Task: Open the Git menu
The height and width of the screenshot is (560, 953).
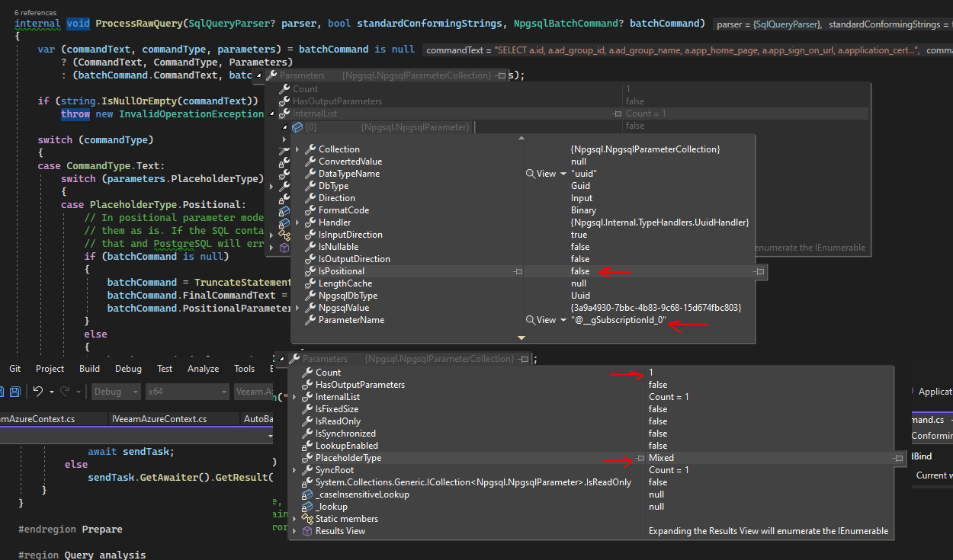Action: point(14,368)
